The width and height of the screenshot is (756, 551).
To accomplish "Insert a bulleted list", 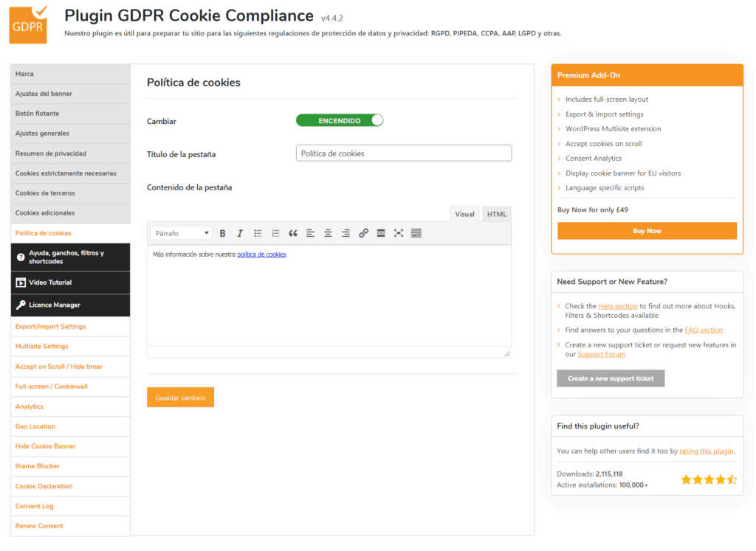I will [x=258, y=233].
